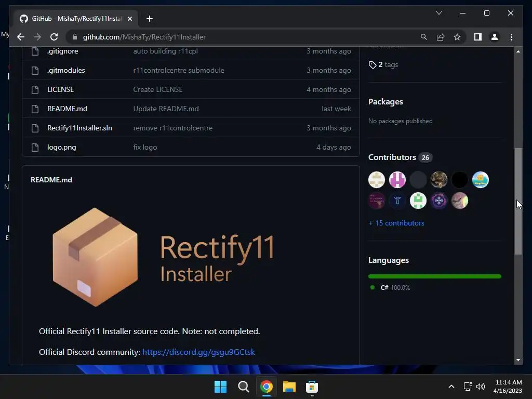
Task: Close the GitHub Rectify11Installer tab
Action: 129,19
